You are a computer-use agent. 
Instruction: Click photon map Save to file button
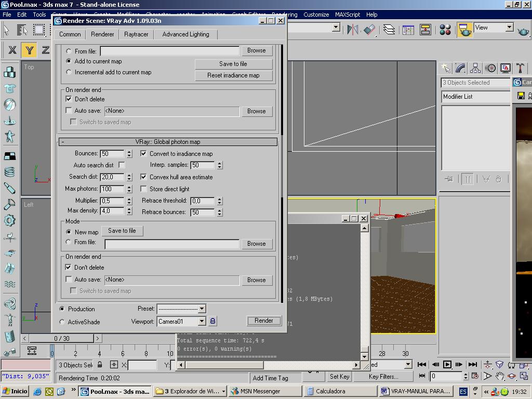[122, 231]
